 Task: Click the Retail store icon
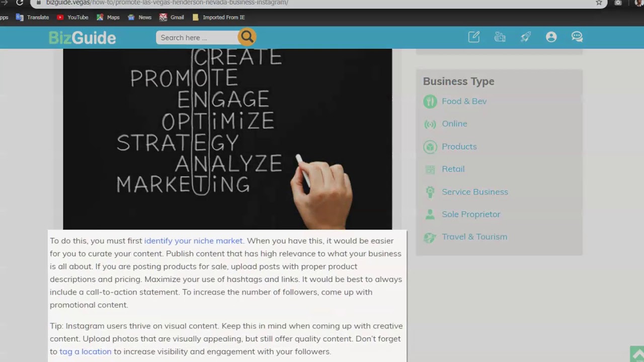pyautogui.click(x=430, y=169)
